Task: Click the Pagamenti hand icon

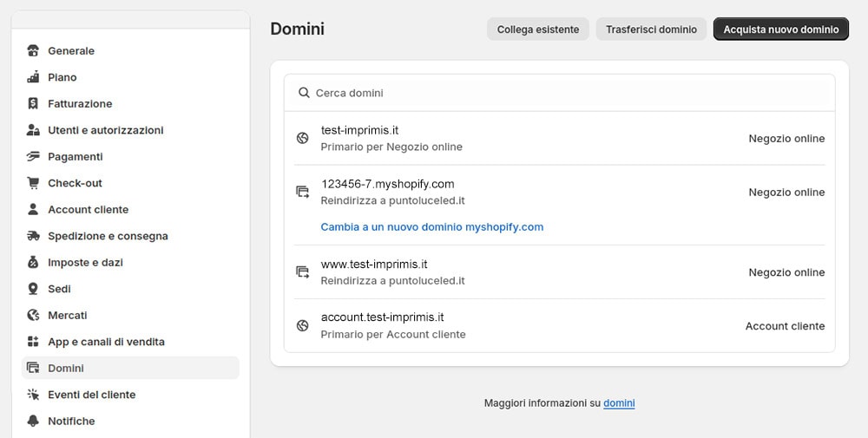Action: (33, 157)
